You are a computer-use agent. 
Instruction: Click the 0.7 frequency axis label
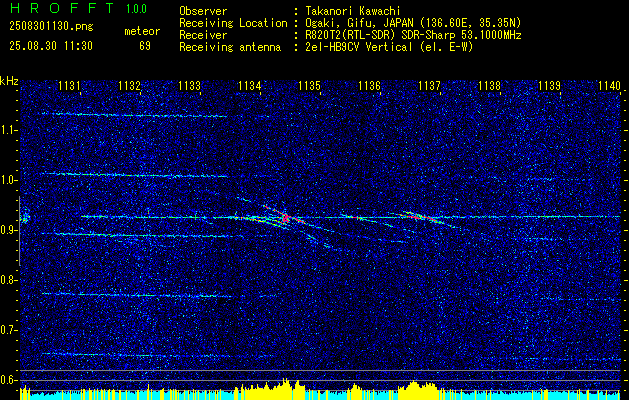8,330
